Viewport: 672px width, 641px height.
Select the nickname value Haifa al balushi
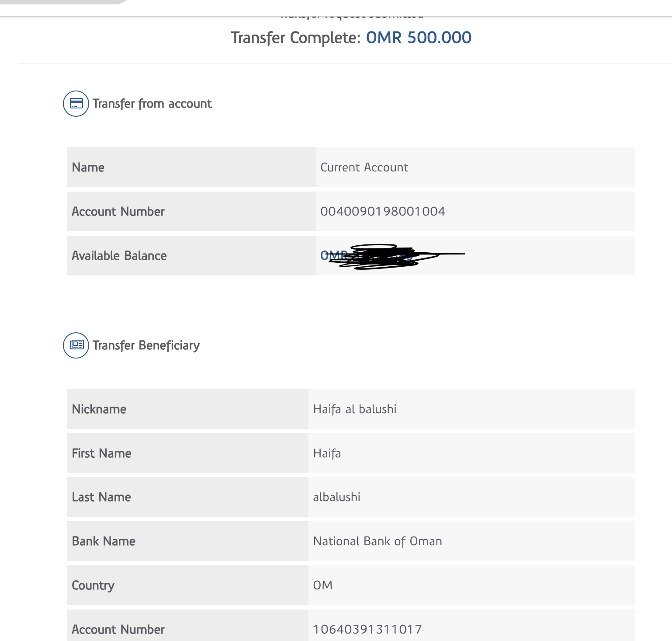(355, 409)
